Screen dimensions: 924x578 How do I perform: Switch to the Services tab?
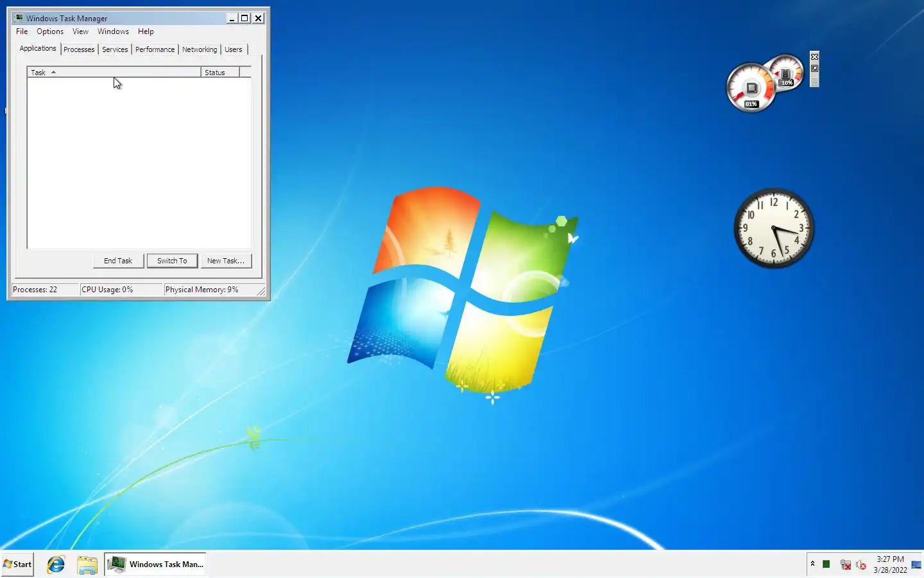(x=115, y=49)
